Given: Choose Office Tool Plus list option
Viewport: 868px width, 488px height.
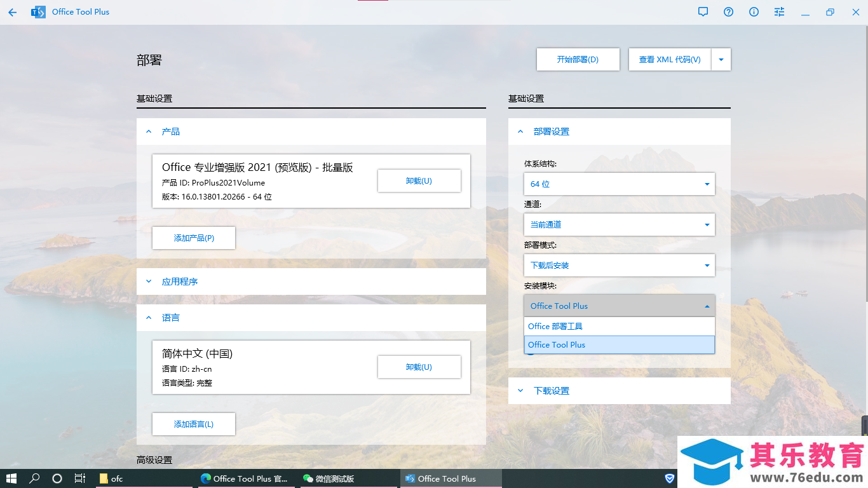Looking at the screenshot, I should [620, 344].
